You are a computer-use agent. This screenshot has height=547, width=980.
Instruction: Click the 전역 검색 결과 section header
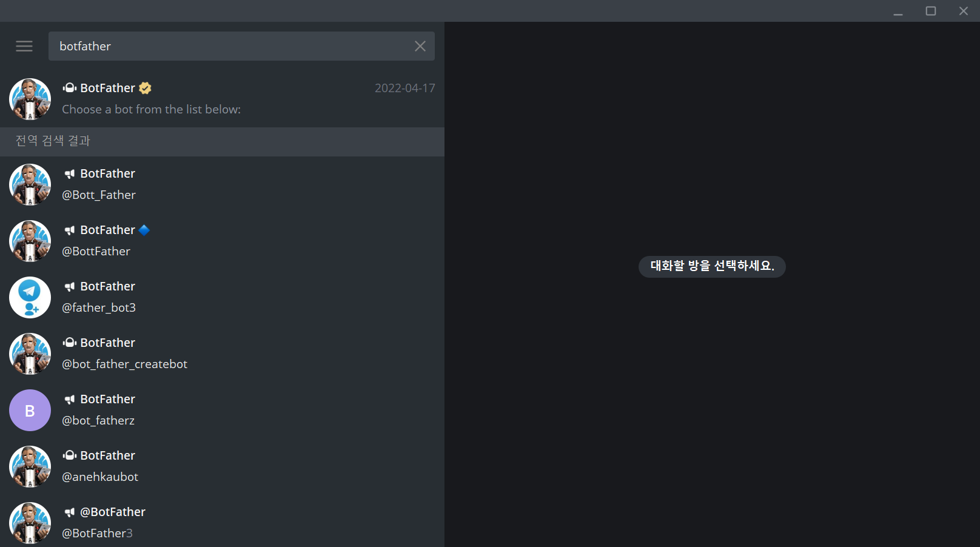click(222, 141)
